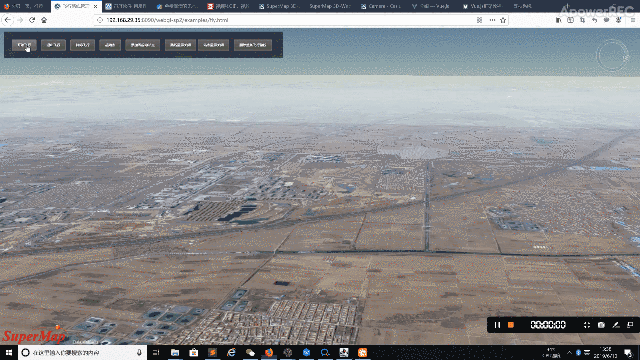Click the last button in the map toolbar
The width and height of the screenshot is (640, 360).
click(x=253, y=45)
